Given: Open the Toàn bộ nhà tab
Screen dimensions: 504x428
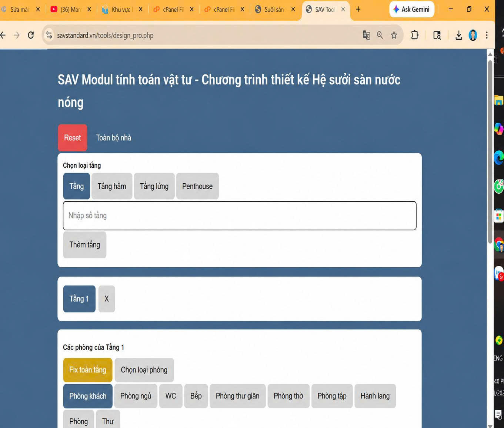Looking at the screenshot, I should coord(114,138).
